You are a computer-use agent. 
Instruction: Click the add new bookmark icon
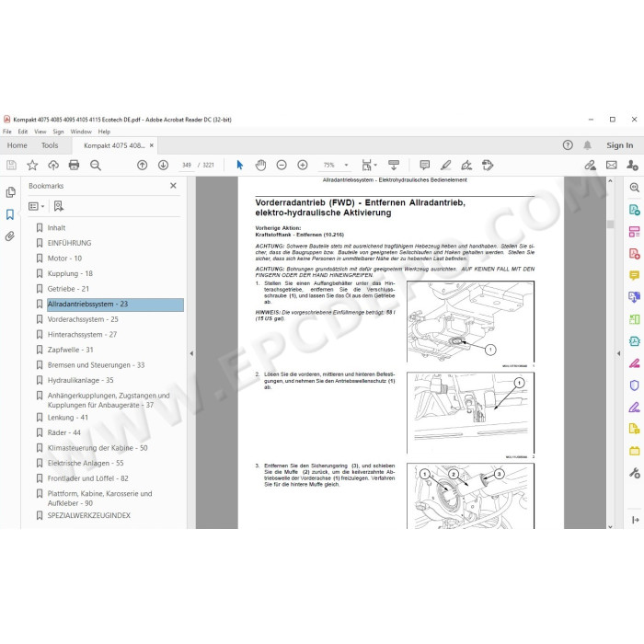[59, 206]
